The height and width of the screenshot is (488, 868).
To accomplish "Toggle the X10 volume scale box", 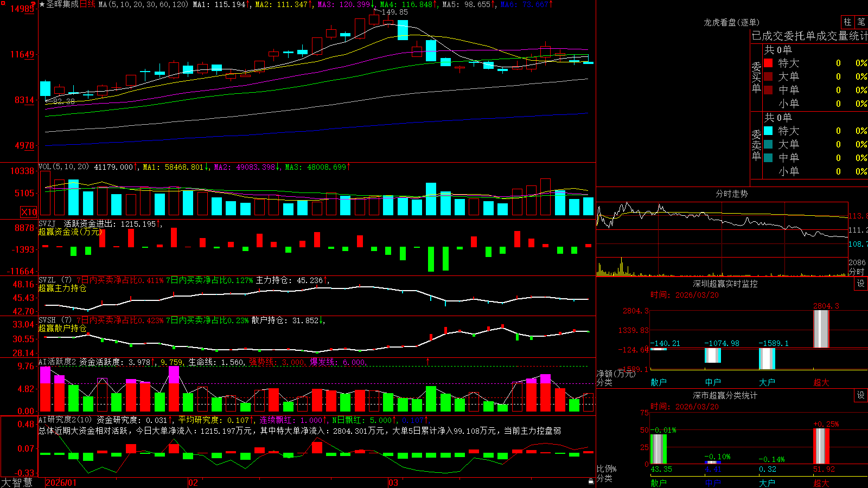I will [29, 212].
